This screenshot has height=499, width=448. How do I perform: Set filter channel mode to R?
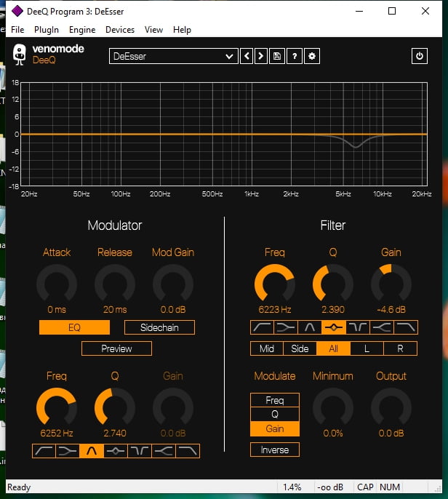tap(400, 348)
